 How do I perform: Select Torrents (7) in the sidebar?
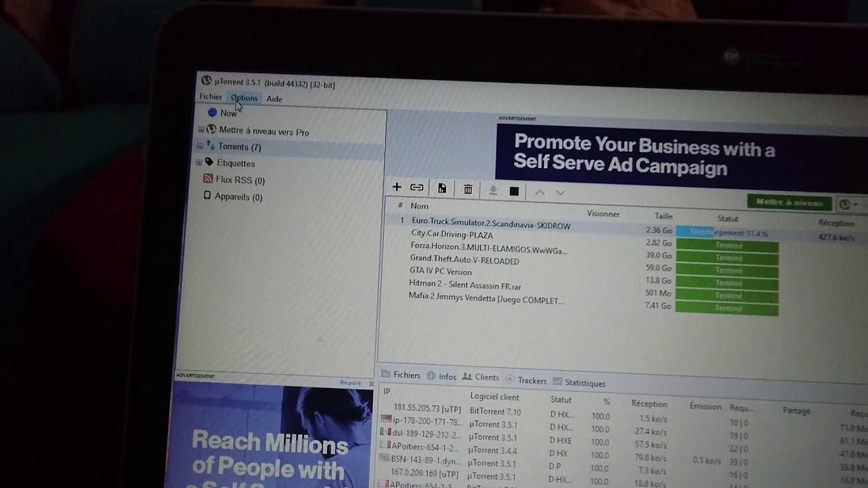(239, 147)
